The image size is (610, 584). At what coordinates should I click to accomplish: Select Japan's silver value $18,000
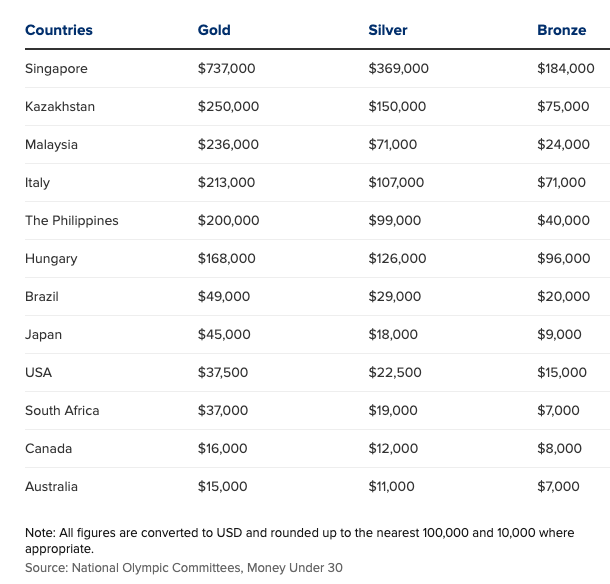393,335
